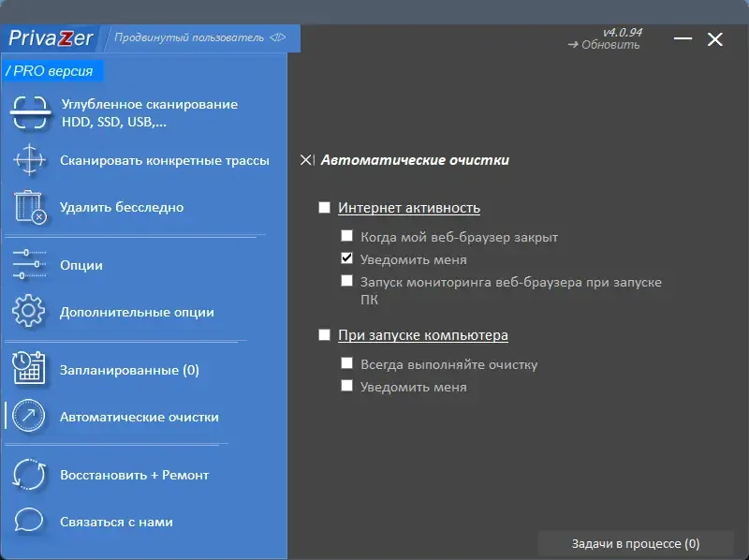Click the trash bin secure delete icon

click(30, 207)
